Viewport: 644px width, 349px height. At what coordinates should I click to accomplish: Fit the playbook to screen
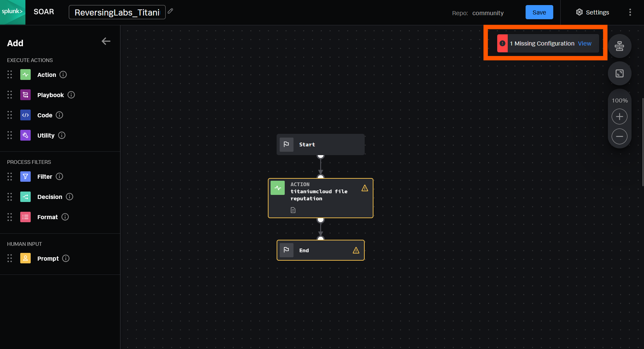619,73
